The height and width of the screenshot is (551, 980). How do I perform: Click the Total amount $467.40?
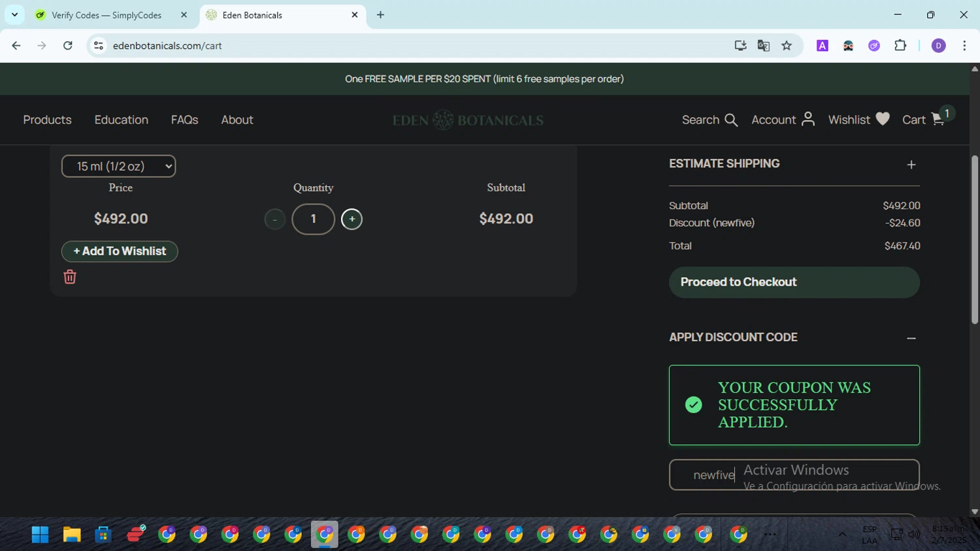(902, 246)
